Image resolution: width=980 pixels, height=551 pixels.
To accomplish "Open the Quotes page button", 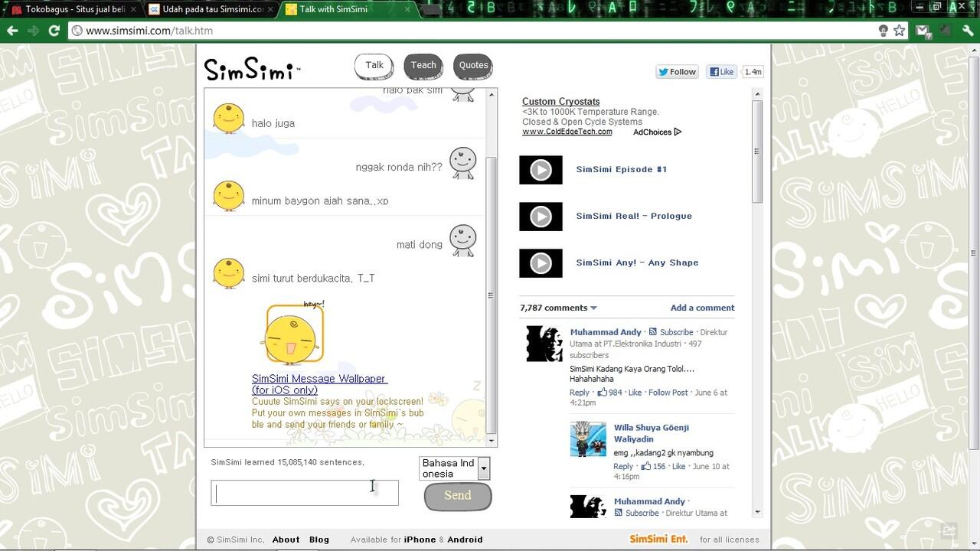I will click(473, 66).
